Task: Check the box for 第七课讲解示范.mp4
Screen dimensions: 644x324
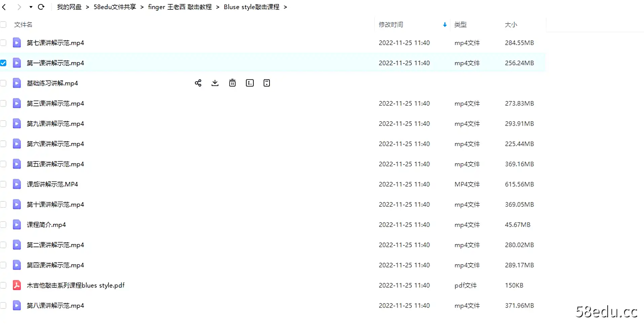Action: click(x=3, y=43)
